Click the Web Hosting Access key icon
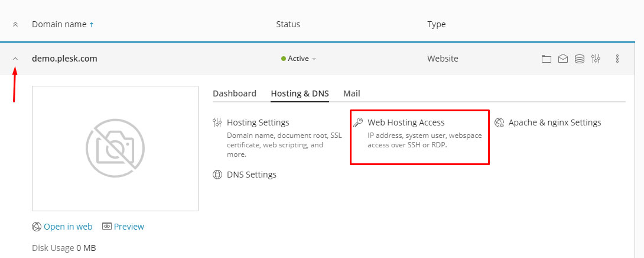 coord(358,122)
